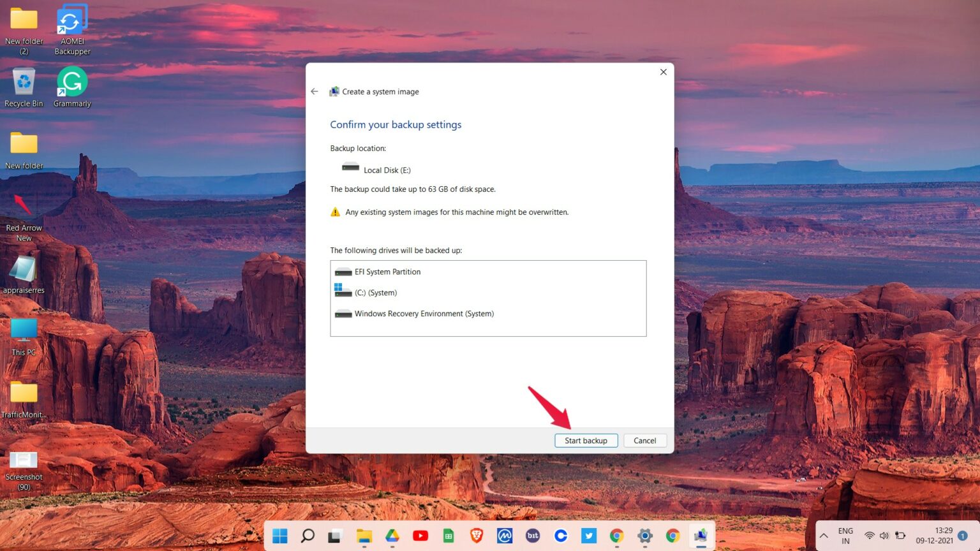
Task: Open Windows Settings from the taskbar
Action: click(644, 536)
